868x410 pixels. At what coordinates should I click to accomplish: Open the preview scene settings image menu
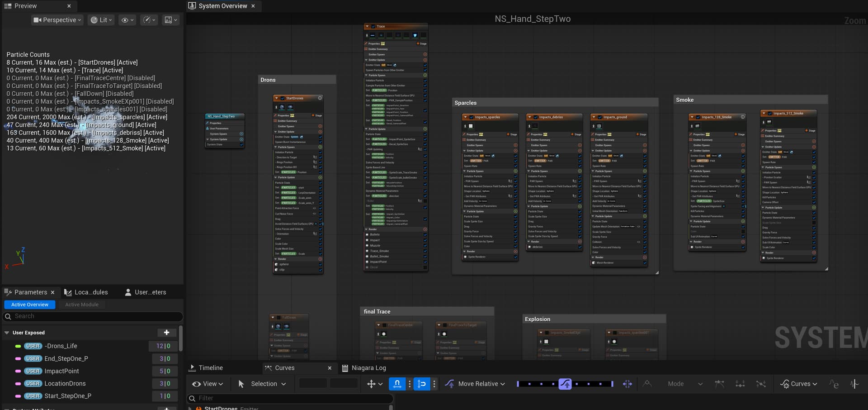coord(171,20)
